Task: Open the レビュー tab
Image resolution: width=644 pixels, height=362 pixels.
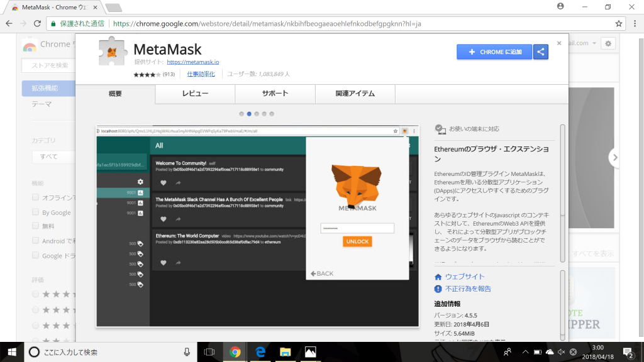Action: coord(195,94)
